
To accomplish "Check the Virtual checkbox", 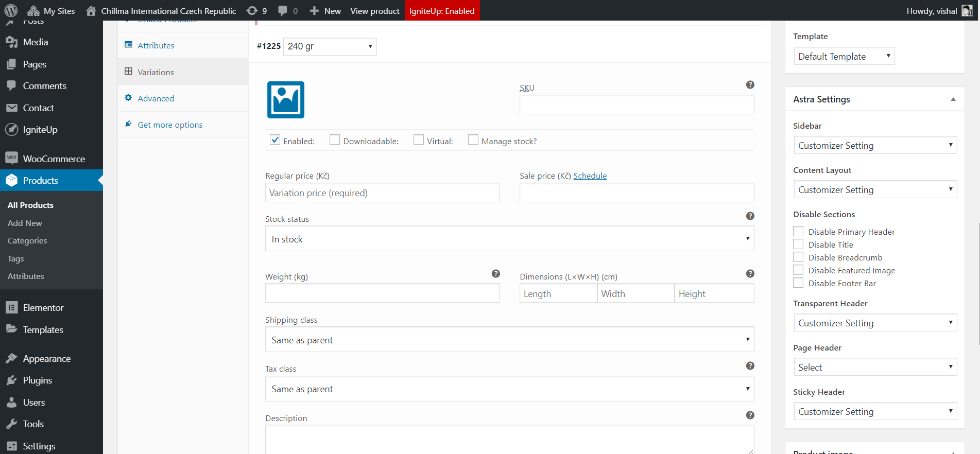I will [x=419, y=140].
